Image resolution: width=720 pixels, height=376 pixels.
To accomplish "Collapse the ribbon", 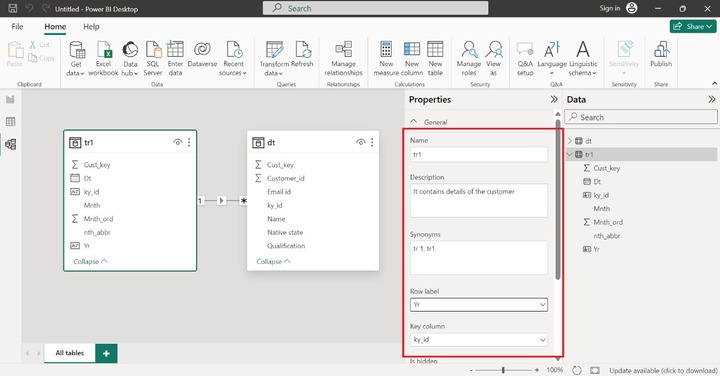I will point(714,83).
